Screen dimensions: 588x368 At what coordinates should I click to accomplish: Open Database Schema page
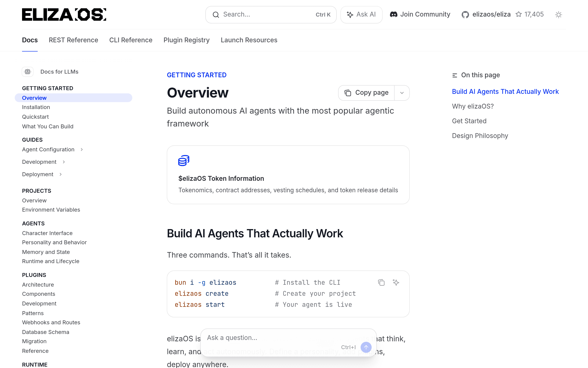(x=46, y=332)
